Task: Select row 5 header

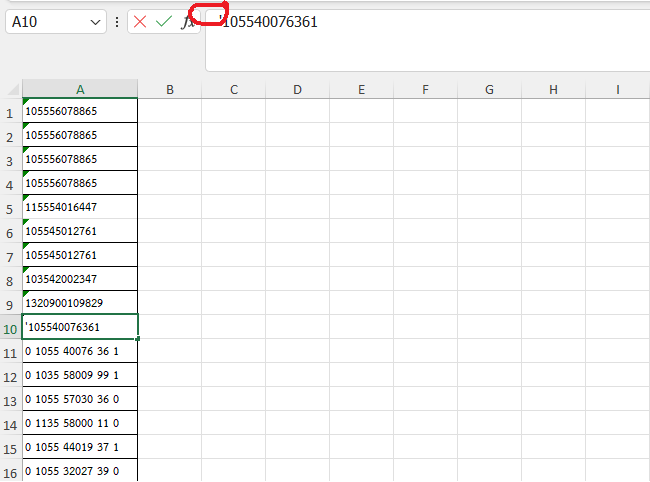Action: pyautogui.click(x=10, y=209)
